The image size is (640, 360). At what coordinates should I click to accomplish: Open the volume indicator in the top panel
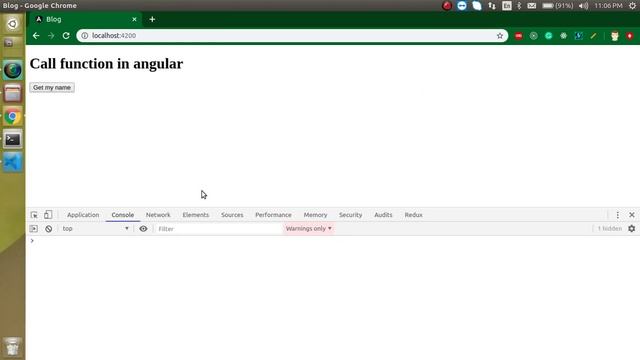click(x=584, y=6)
